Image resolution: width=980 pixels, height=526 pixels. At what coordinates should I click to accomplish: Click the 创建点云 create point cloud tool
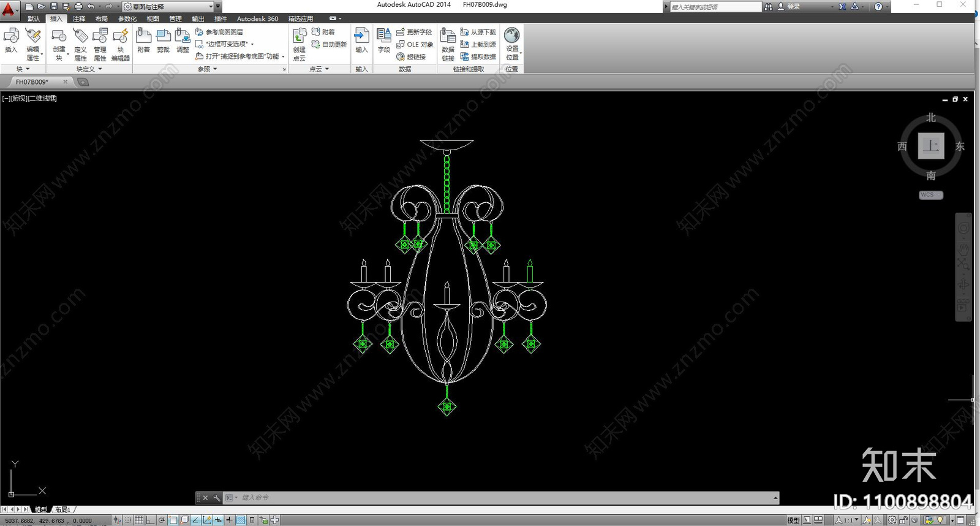(299, 44)
